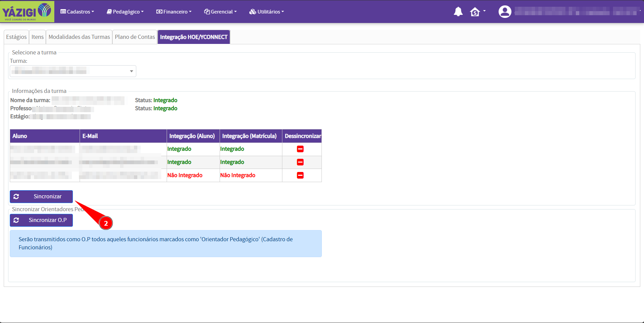Image resolution: width=644 pixels, height=323 pixels.
Task: Expand the Gerencial menu
Action: pos(220,12)
